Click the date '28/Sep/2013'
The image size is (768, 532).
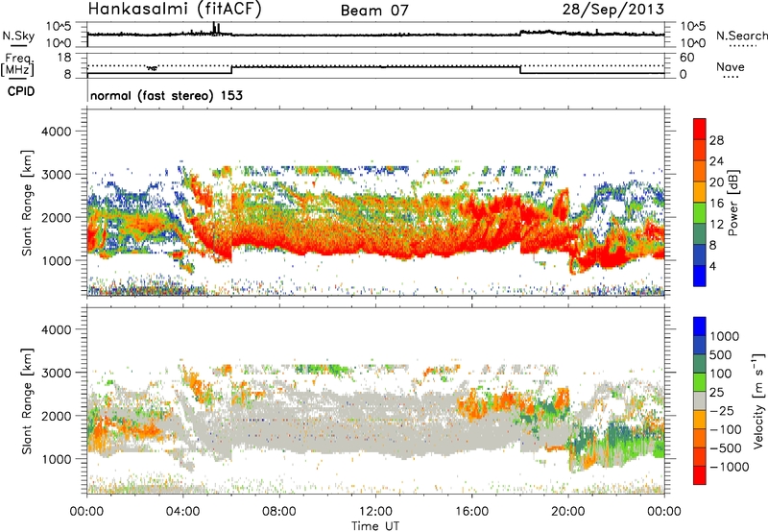point(613,10)
